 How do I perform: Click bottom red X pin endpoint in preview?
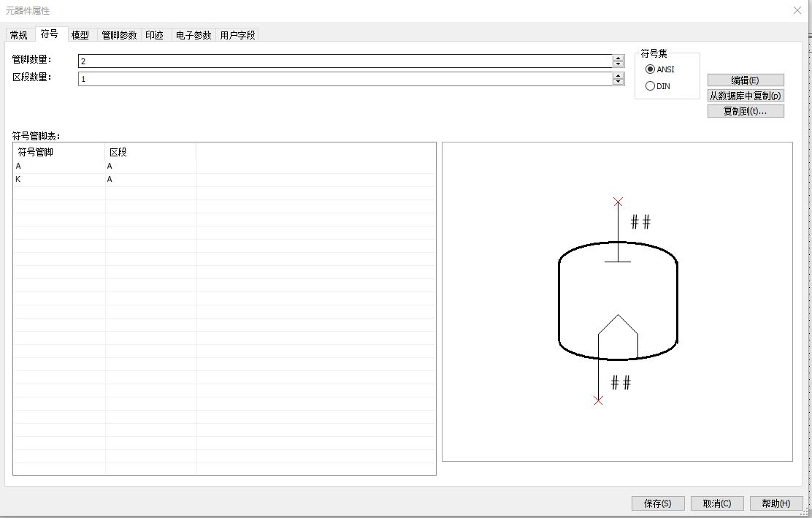pos(598,400)
